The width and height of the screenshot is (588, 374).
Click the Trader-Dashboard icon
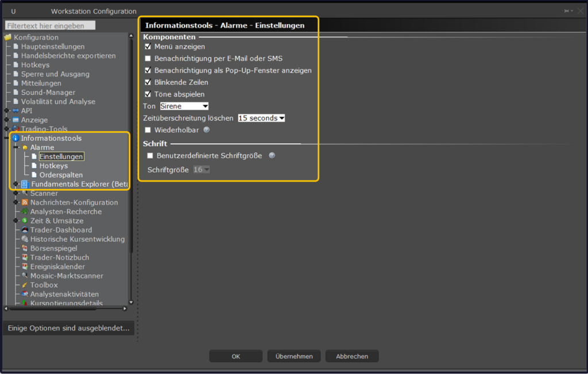point(25,230)
